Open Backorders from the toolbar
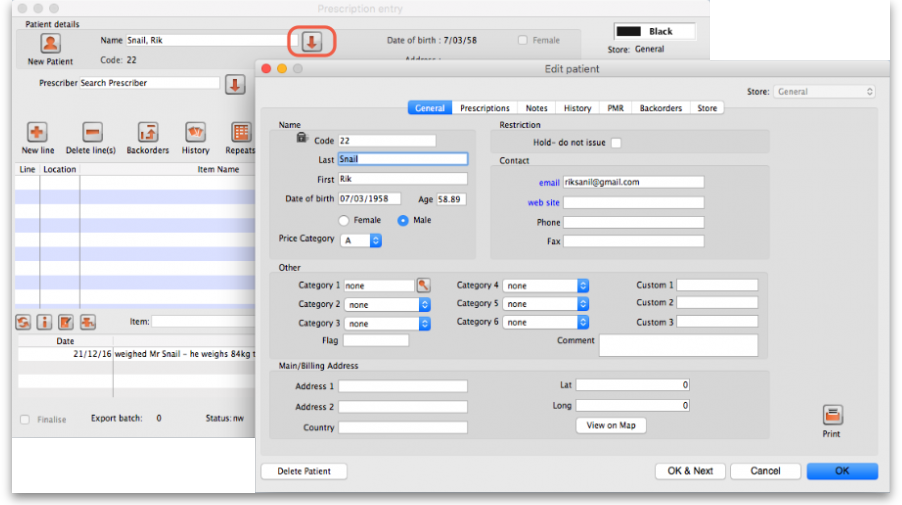Image resolution: width=902 pixels, height=505 pixels. click(x=147, y=133)
